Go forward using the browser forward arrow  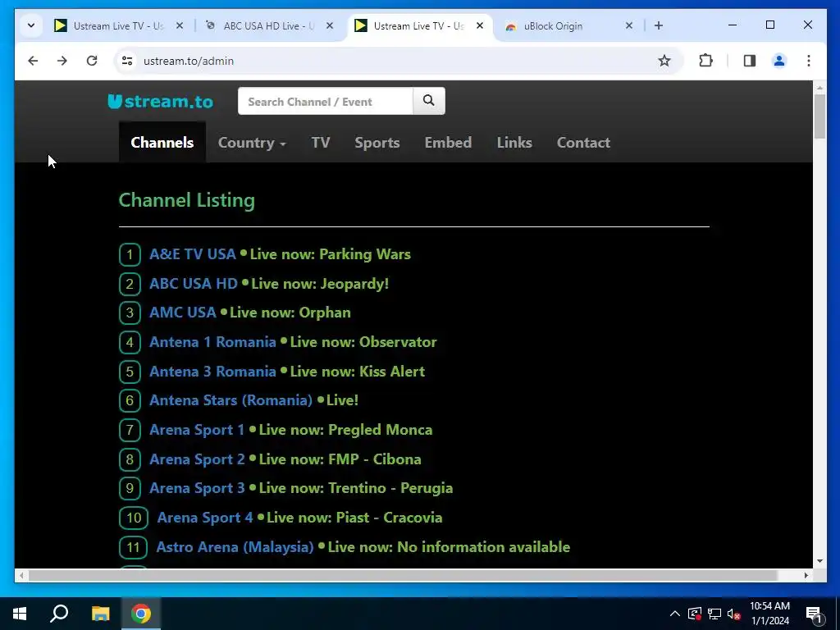tap(62, 61)
